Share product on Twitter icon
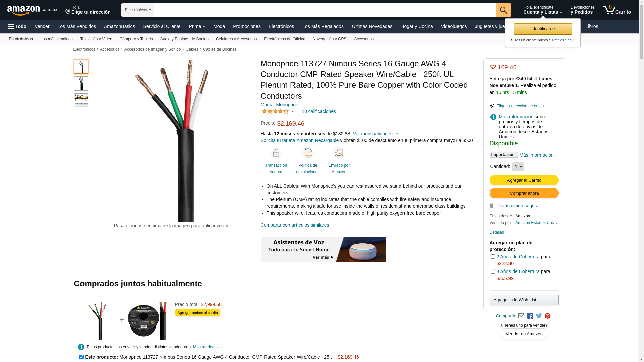Image resolution: width=644 pixels, height=362 pixels. 539,316
